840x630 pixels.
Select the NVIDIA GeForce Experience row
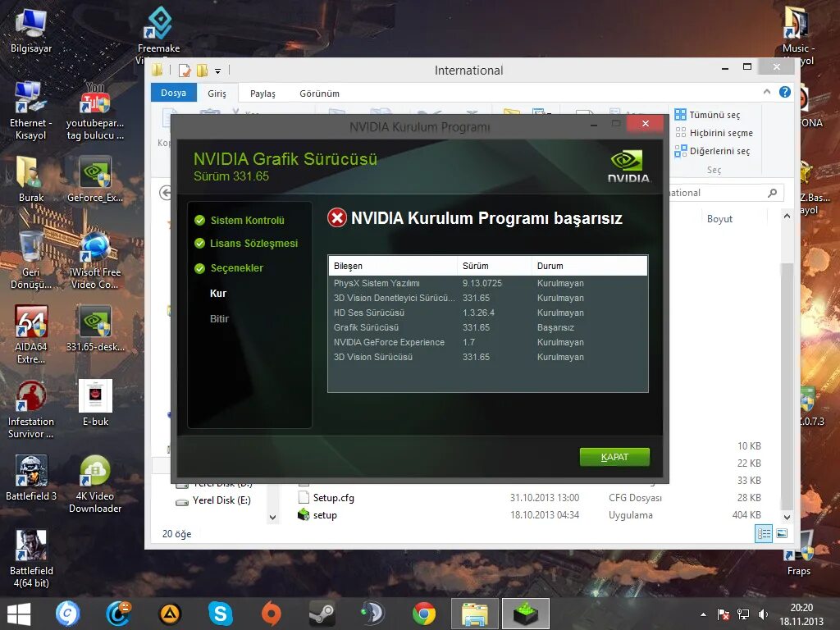[x=487, y=342]
